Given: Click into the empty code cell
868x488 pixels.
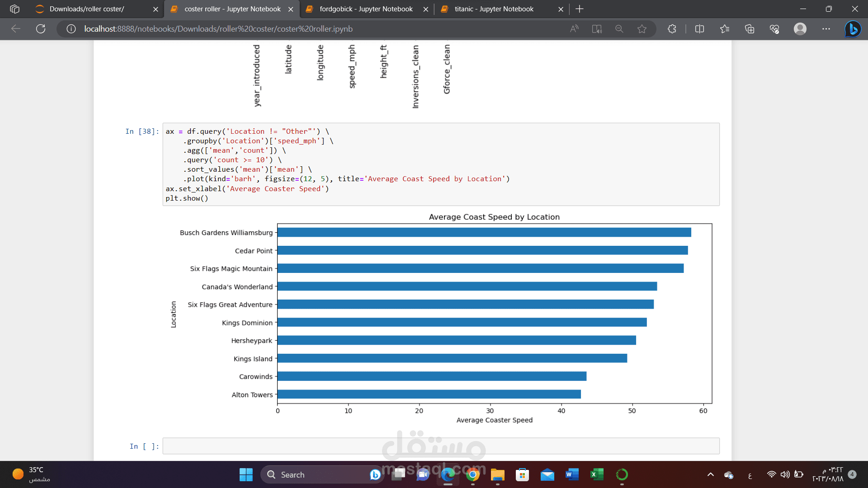Looking at the screenshot, I should tap(441, 446).
